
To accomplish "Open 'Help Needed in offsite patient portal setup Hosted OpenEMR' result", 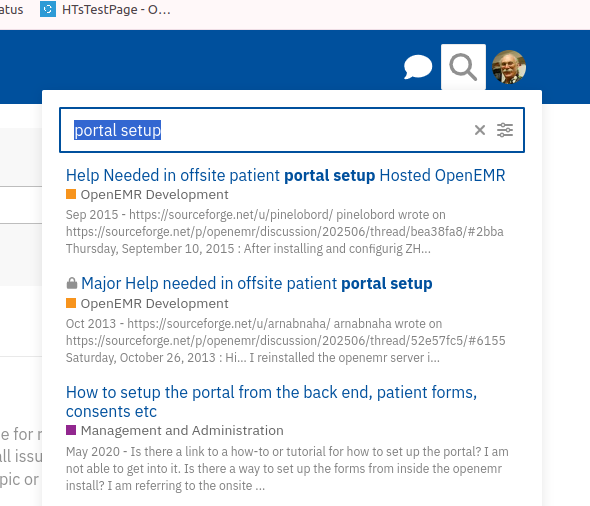I will [285, 175].
